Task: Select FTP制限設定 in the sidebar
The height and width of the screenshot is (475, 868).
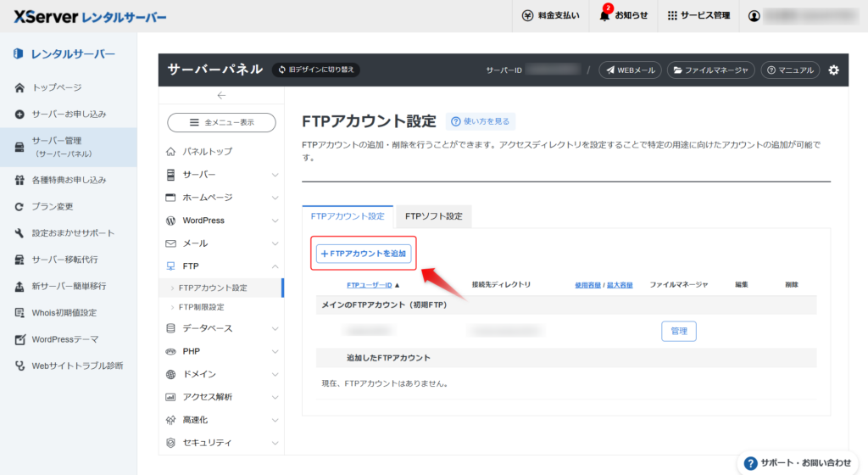Action: point(202,307)
